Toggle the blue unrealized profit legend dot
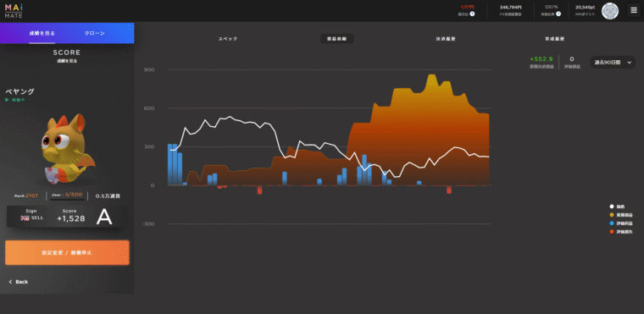Image resolution: width=644 pixels, height=314 pixels. tap(611, 223)
